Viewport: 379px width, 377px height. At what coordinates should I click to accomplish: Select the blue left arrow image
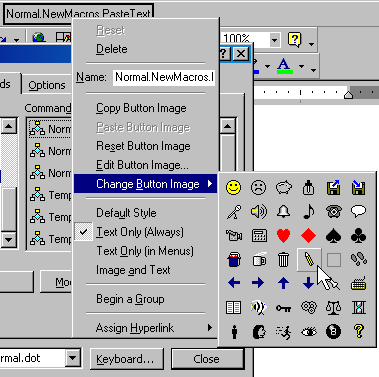pos(233,283)
